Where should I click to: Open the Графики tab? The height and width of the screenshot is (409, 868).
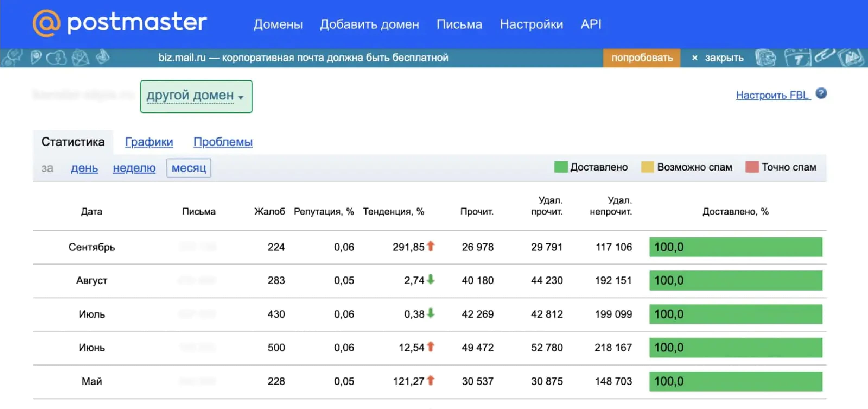[149, 141]
